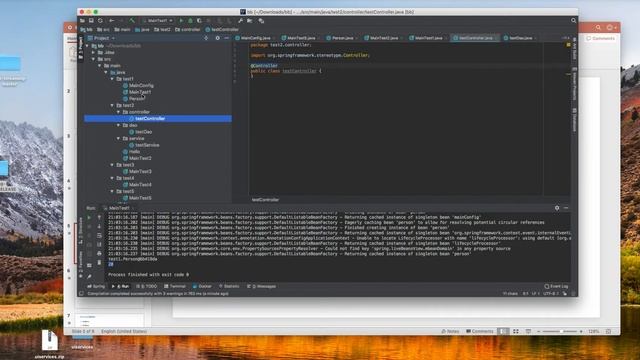Click the 'testController' breadcrumb in navigation bar
640x360 pixels.
(222, 29)
